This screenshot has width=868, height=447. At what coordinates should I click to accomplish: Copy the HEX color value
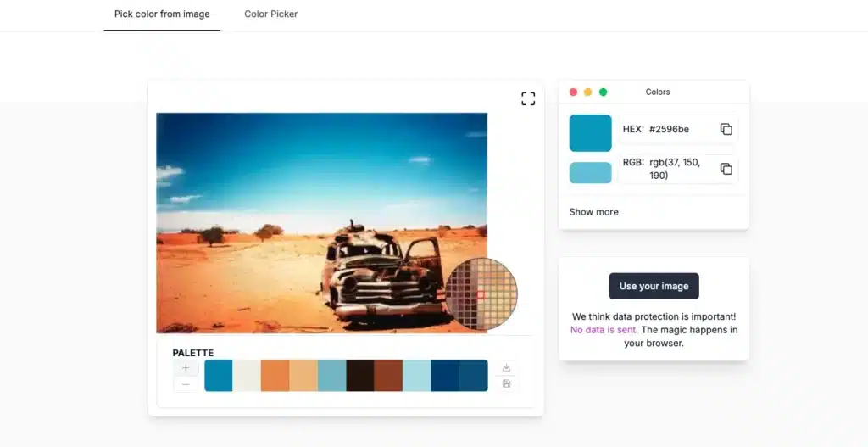click(726, 129)
